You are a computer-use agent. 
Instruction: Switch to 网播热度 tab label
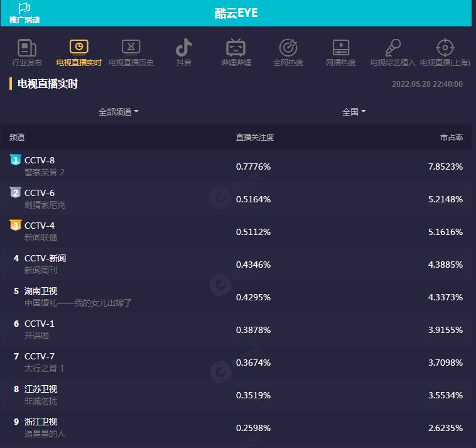[x=340, y=63]
